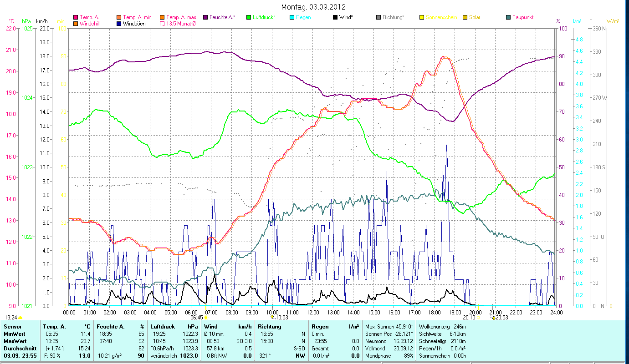Viewport: 629px width, 364px height.
Task: Click the Temp. A. min legend swatch
Action: point(119,18)
